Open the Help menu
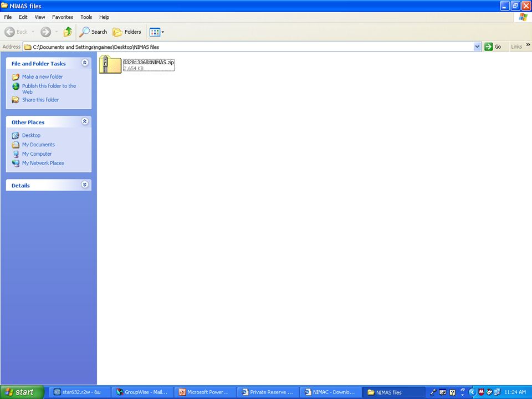Viewport: 532px width, 399px height. click(104, 17)
